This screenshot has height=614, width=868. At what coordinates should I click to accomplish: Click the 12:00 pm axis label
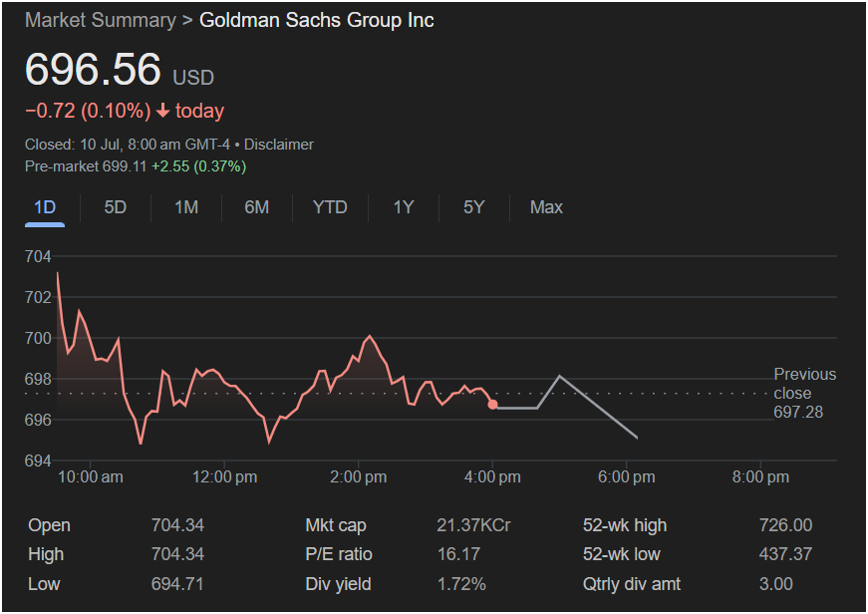click(x=225, y=477)
